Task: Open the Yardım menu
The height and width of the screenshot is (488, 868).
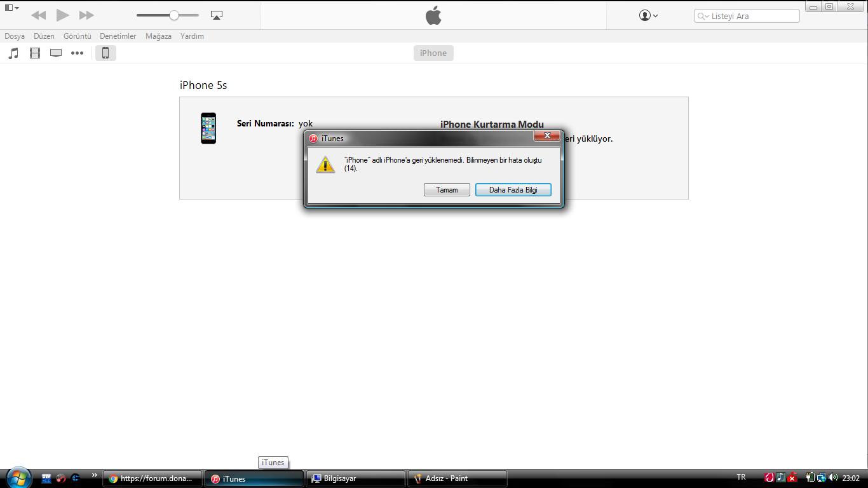Action: 192,36
